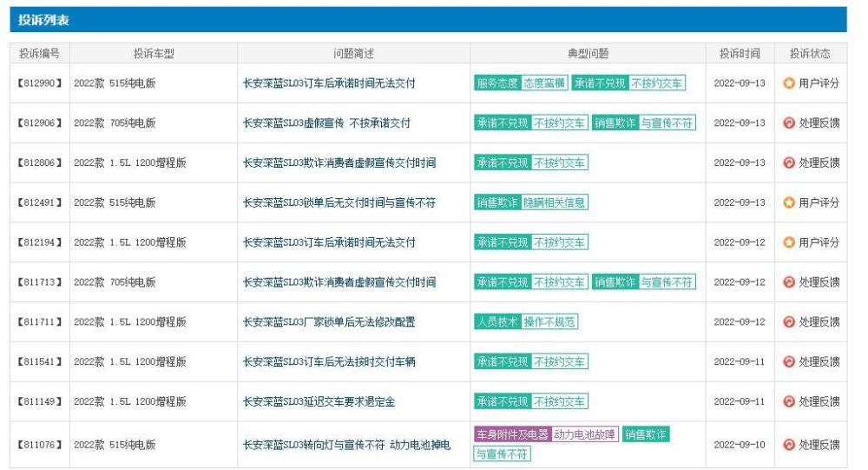
Task: Click complaint number 【812906】
Action: [x=39, y=123]
